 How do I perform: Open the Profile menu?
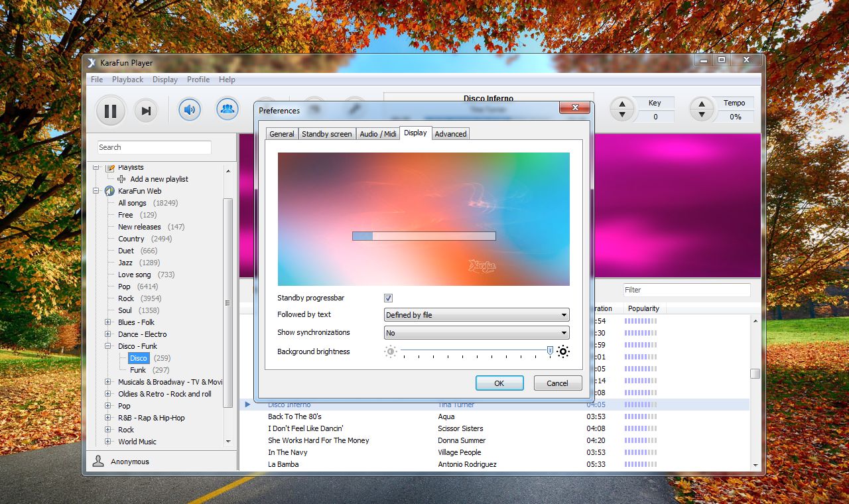click(x=198, y=80)
